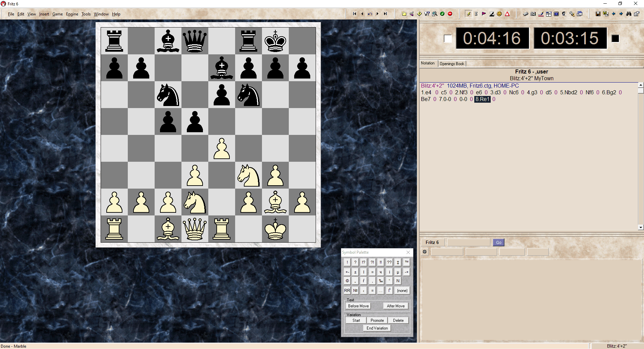Image resolution: width=644 pixels, height=349 pixels.
Task: Open the Engine menu
Action: coord(72,14)
